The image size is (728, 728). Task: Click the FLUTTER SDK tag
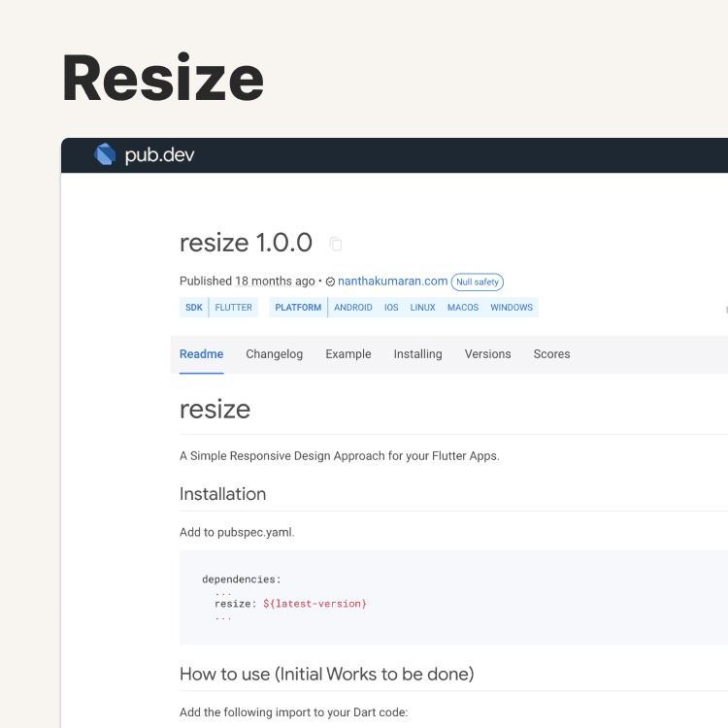[x=234, y=308]
